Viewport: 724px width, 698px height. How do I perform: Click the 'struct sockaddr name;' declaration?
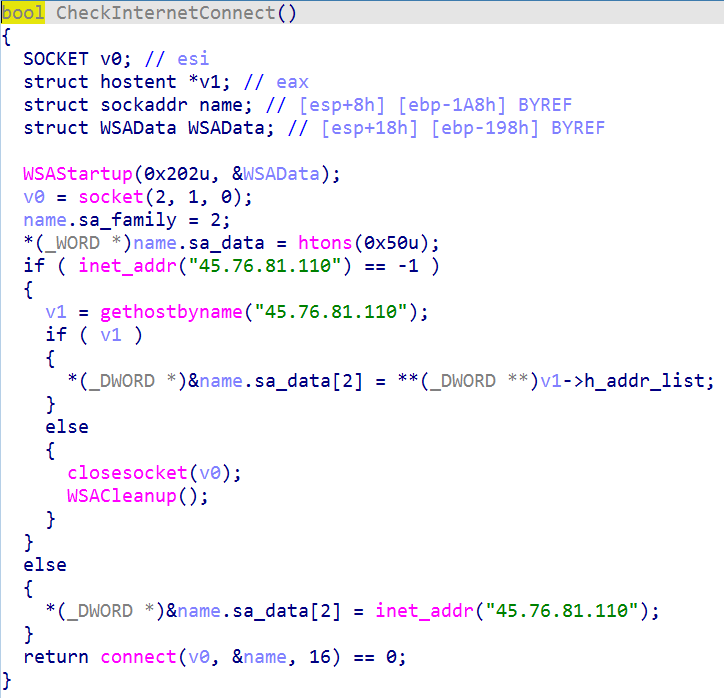138,105
